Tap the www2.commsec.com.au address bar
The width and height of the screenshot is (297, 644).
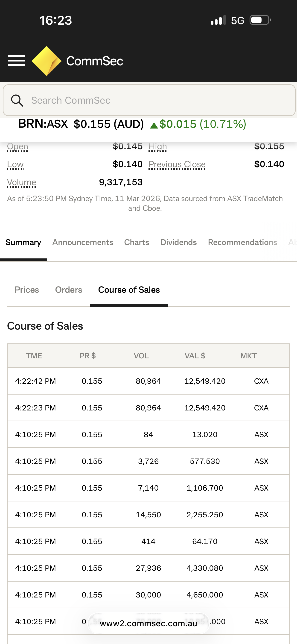[x=148, y=623]
